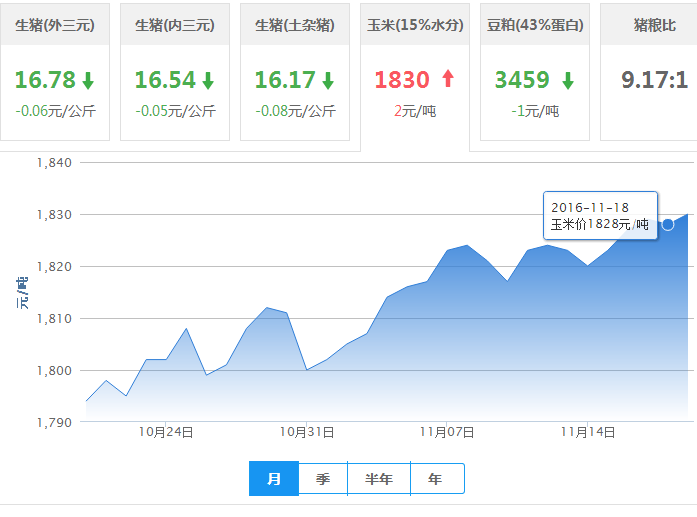This screenshot has height=517, width=697.
Task: Click the 11月14日 axis label
Action: click(588, 432)
